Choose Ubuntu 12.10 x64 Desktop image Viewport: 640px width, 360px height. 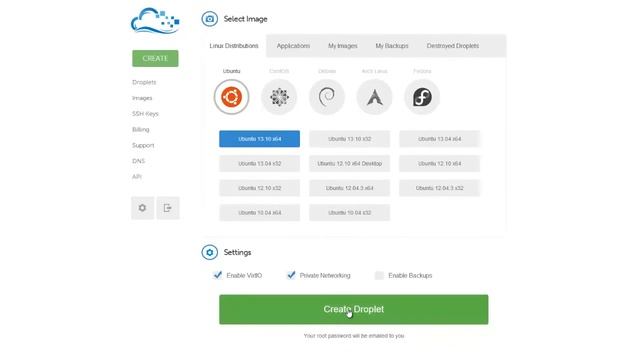349,163
